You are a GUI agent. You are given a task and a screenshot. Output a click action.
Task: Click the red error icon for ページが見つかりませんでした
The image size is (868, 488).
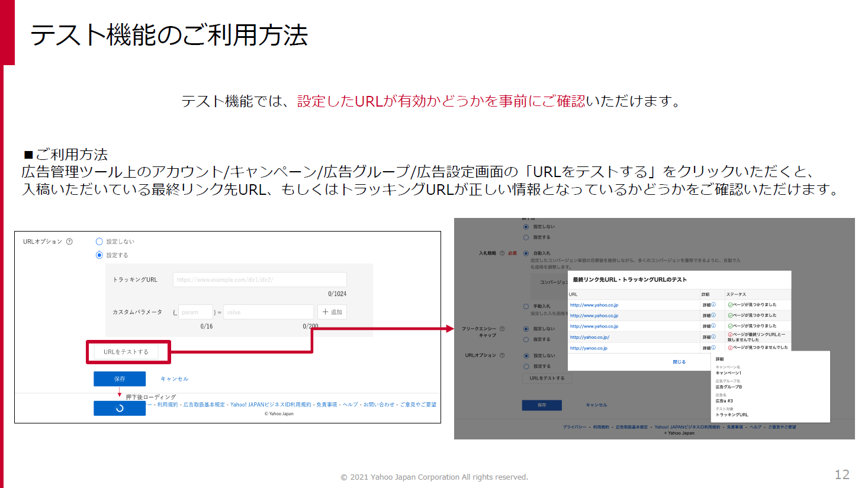(730, 348)
